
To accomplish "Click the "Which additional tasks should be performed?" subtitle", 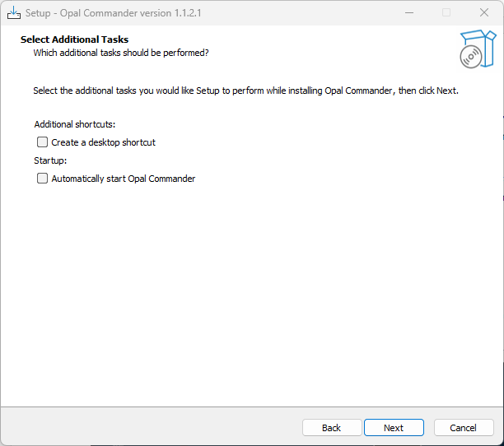I will [121, 53].
